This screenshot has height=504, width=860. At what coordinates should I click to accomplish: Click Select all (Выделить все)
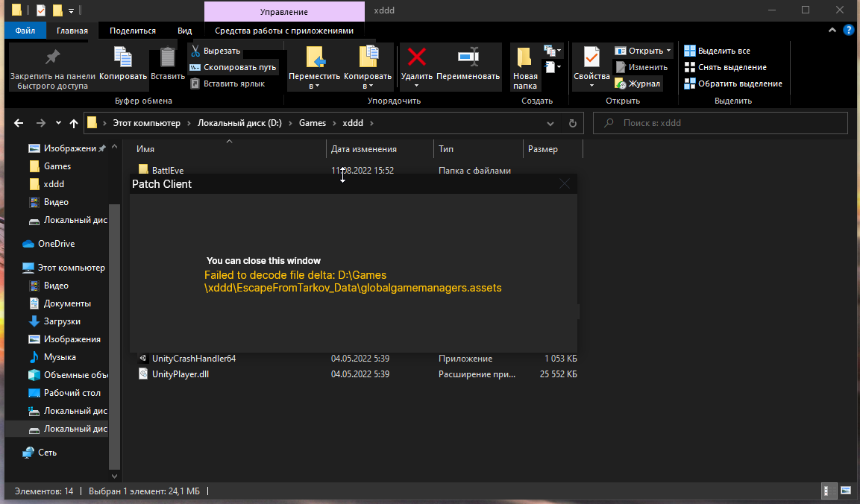pyautogui.click(x=723, y=51)
